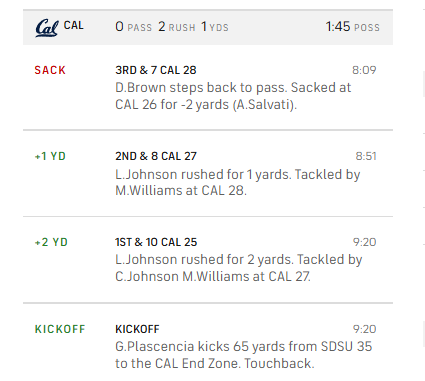Click the +1 YD play label
The height and width of the screenshot is (381, 425).
[50, 156]
